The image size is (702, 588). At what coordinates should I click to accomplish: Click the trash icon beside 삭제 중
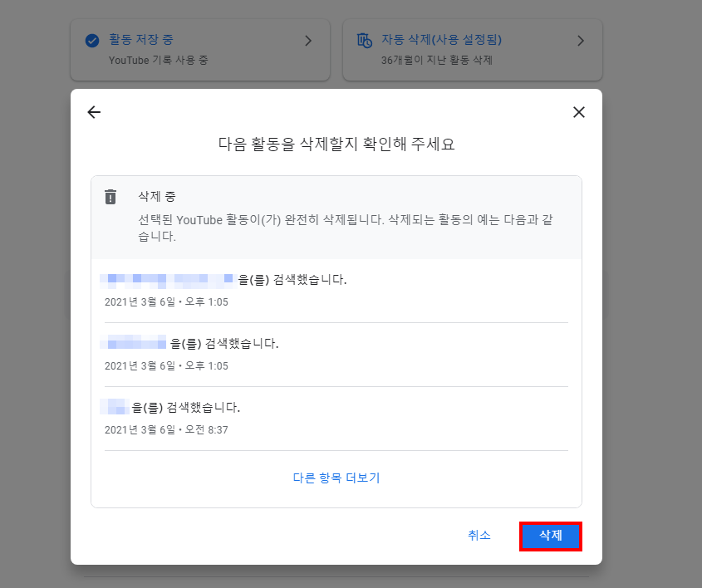(x=110, y=197)
